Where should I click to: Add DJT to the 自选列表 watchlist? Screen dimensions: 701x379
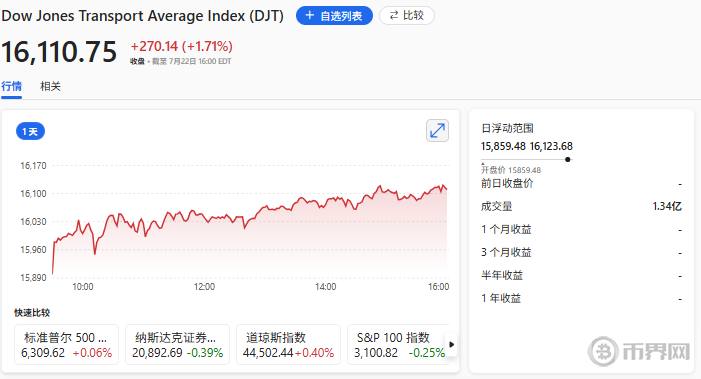pos(334,16)
